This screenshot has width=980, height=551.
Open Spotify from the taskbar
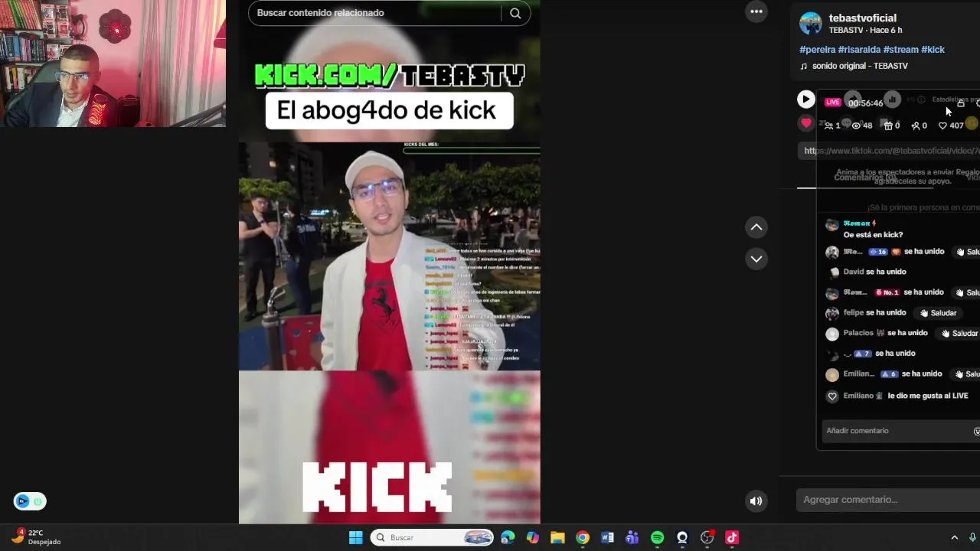click(x=657, y=537)
